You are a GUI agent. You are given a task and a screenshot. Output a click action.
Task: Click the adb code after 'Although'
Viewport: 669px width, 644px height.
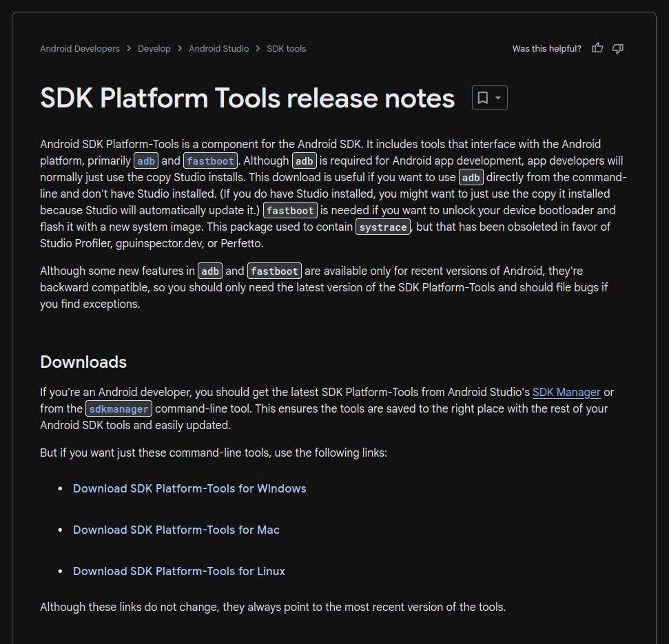tap(305, 160)
